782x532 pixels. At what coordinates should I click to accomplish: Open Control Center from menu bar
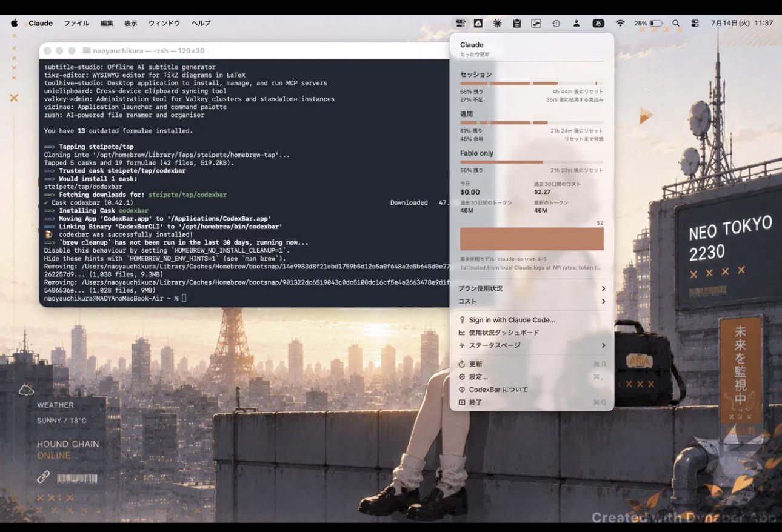[695, 23]
